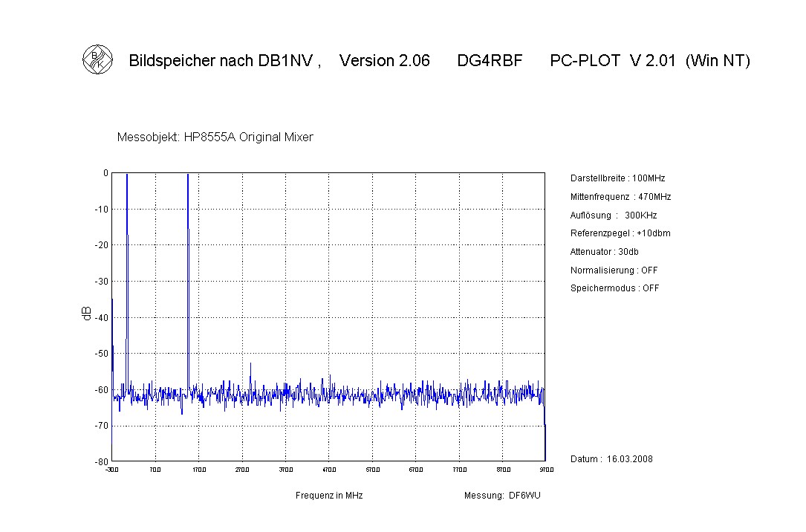Viewport: 806px width, 532px height.
Task: Click the top of the first tall spectrum peak
Action: [x=127, y=175]
